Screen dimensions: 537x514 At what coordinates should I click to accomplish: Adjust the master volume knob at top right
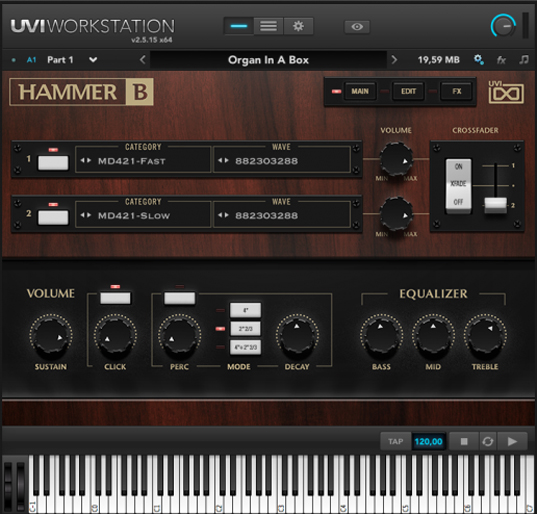(503, 26)
